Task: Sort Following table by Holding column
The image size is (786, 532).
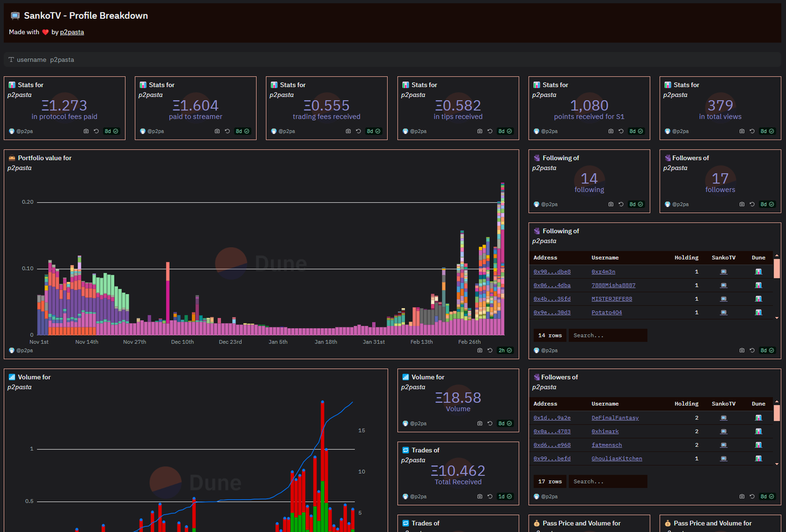Action: (x=686, y=257)
